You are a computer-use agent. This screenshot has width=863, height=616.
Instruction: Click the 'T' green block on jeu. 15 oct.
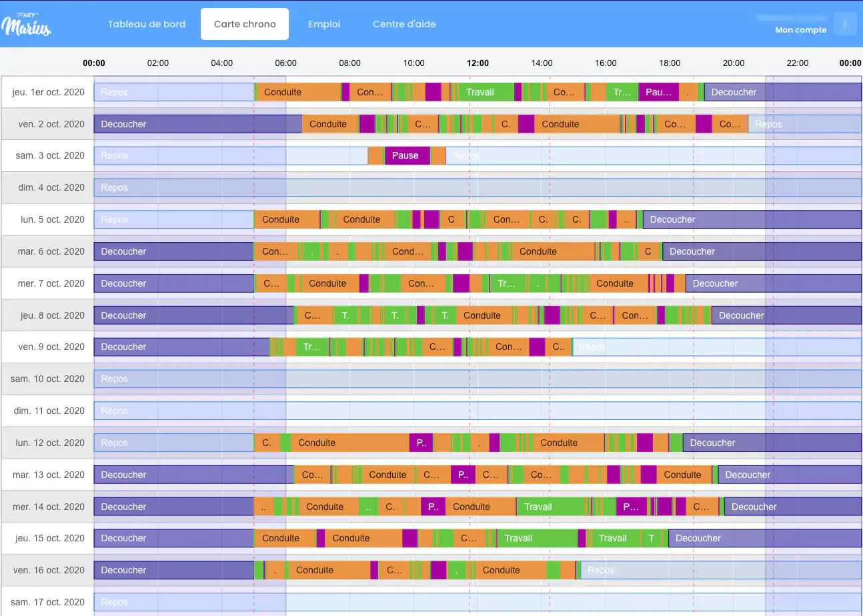coord(652,538)
